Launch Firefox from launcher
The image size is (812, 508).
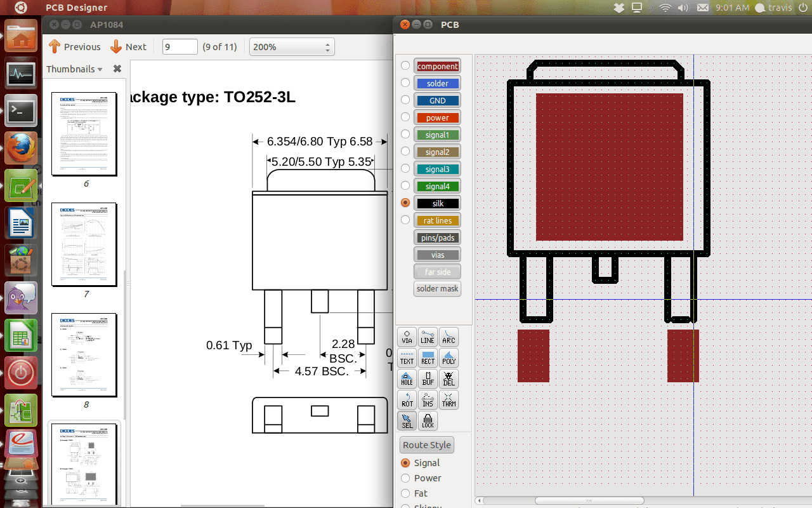point(21,149)
